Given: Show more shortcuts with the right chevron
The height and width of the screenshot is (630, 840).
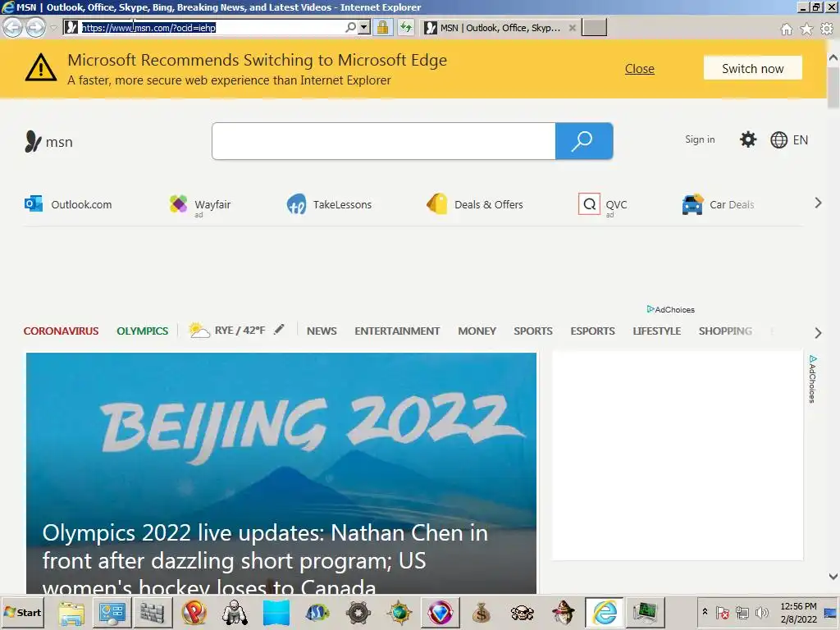Looking at the screenshot, I should (818, 203).
